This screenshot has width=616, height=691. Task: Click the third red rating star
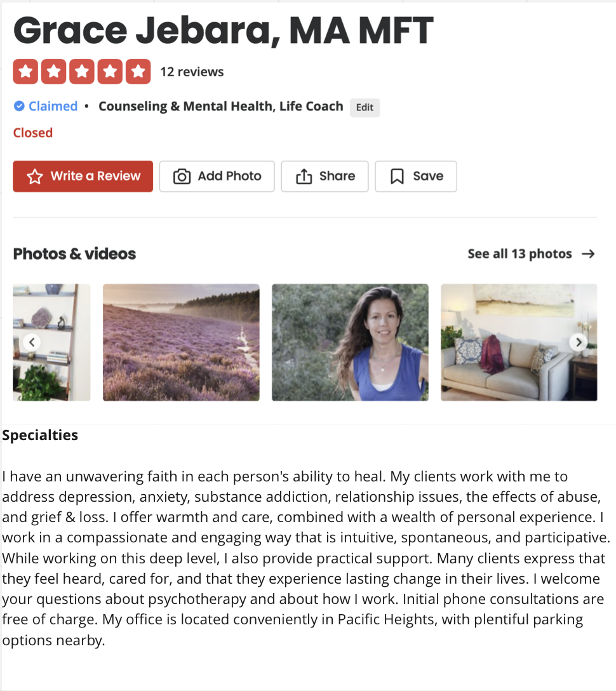[81, 71]
